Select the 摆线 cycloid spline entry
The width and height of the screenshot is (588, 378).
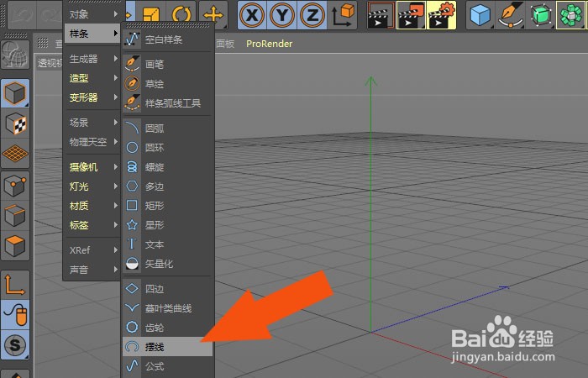[168, 347]
